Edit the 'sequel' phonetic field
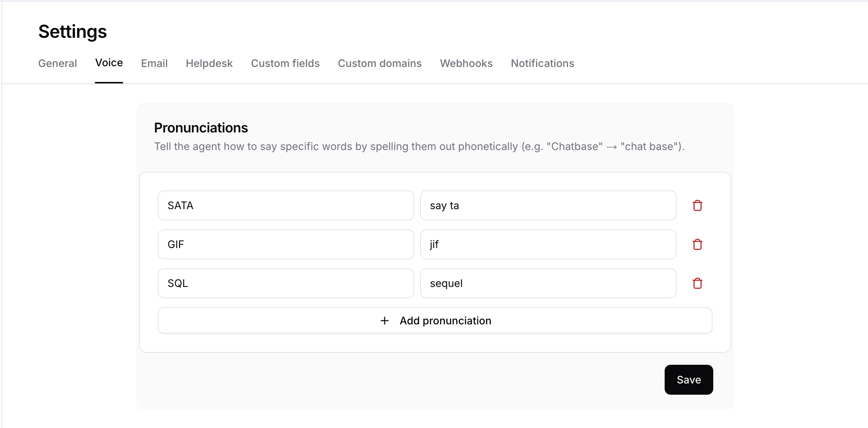 tap(548, 283)
